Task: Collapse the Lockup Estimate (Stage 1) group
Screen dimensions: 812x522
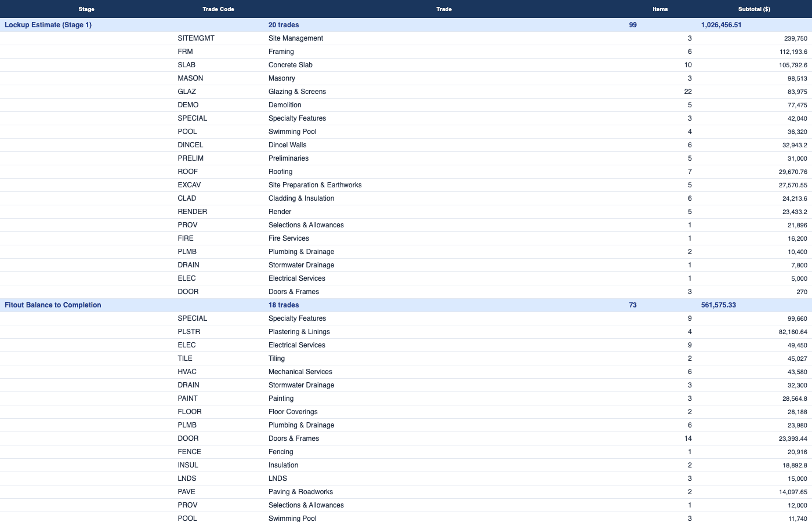Action: [48, 25]
